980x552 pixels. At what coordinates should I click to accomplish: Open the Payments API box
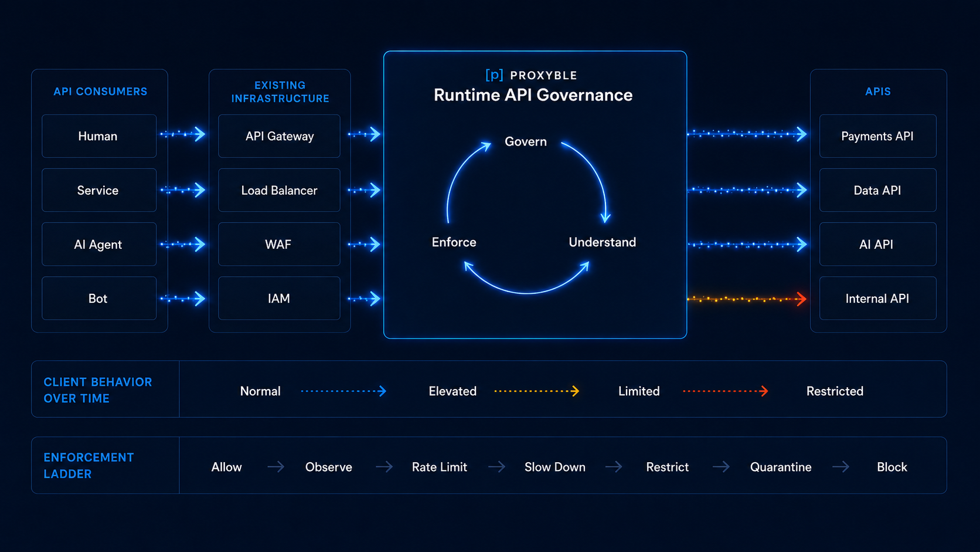pyautogui.click(x=877, y=136)
